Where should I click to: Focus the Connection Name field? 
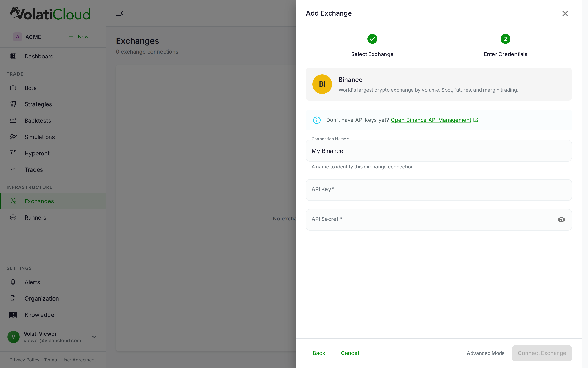[x=439, y=151]
